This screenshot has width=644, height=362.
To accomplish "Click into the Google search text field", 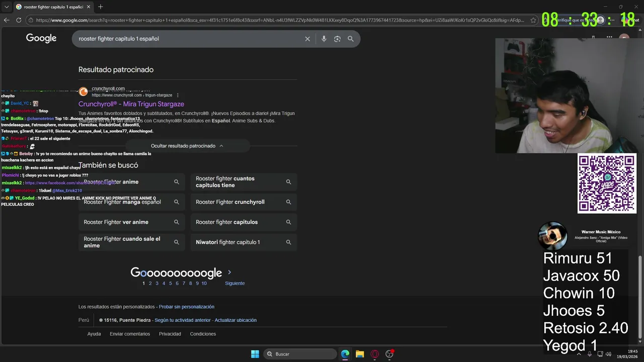I will 189,39.
